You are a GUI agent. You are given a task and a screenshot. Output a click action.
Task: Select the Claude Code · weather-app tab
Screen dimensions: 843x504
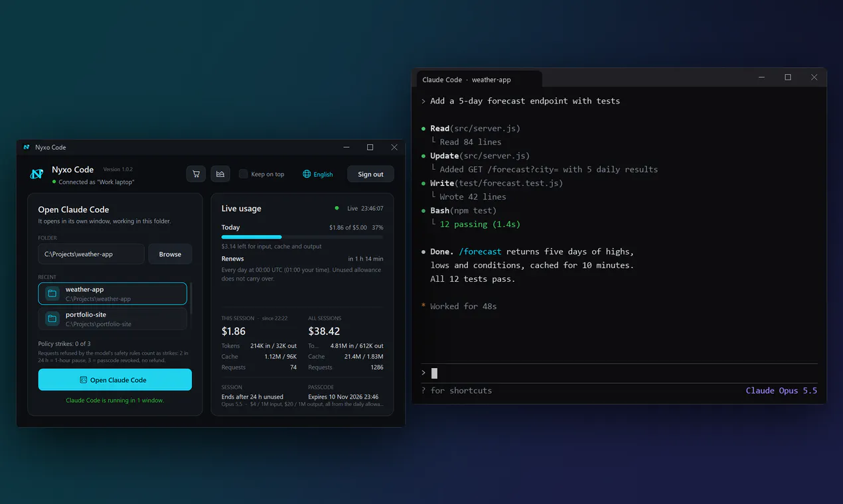479,80
